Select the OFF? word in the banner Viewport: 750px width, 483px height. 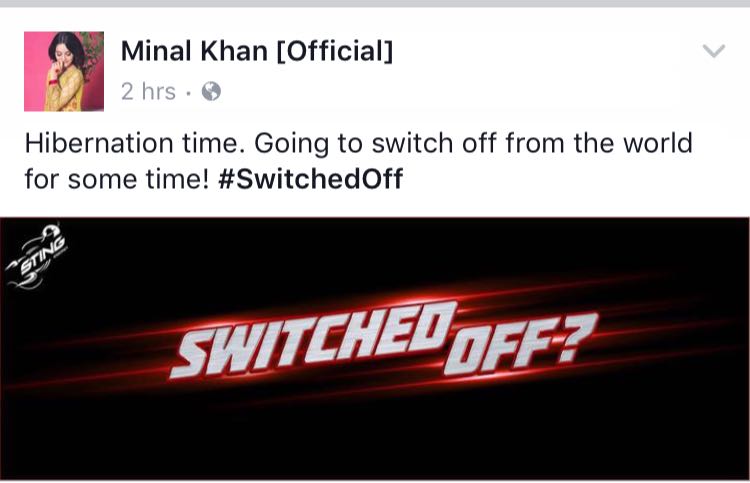[521, 343]
